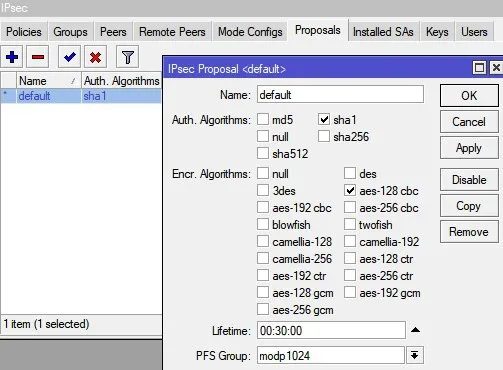Tick the twofish encryption checkbox
Screen dimensions: 503x370
pos(350,224)
